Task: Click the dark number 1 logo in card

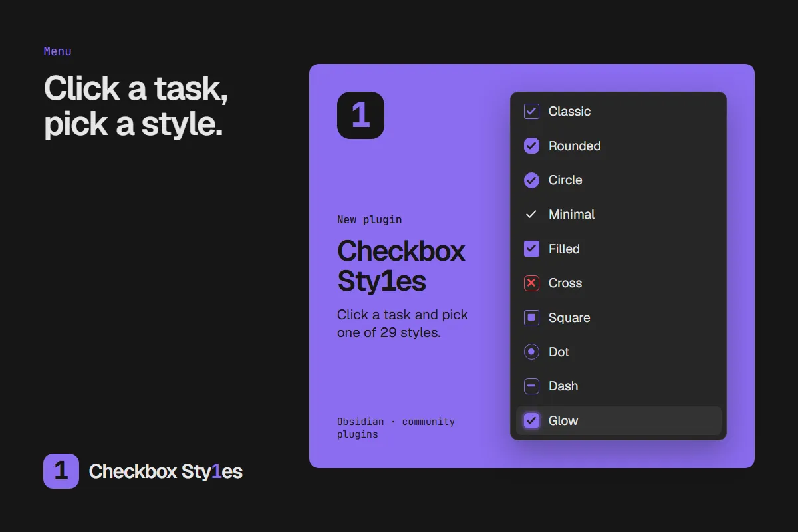Action: tap(360, 115)
